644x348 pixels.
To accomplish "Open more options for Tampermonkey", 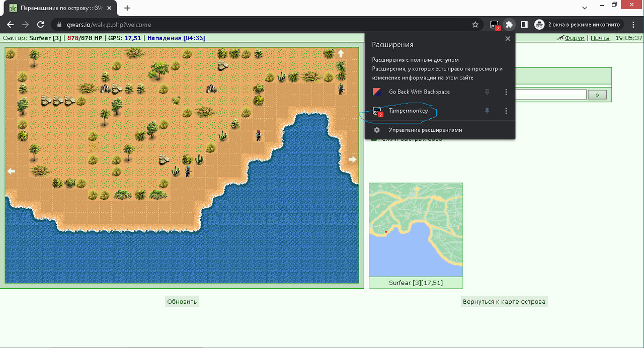I will 506,111.
